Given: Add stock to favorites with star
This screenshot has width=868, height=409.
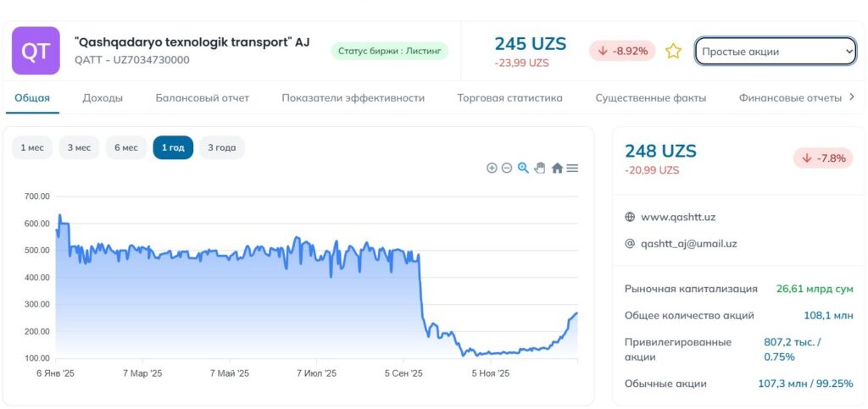Looking at the screenshot, I should click(673, 51).
